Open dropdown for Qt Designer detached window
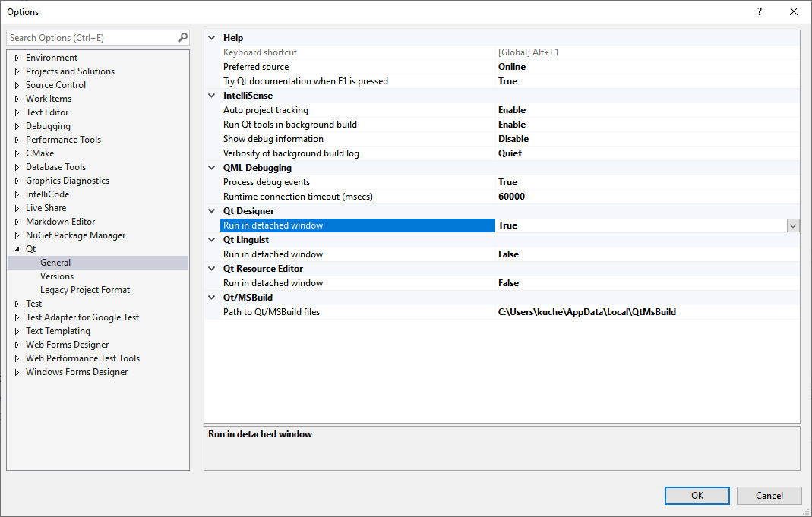The width and height of the screenshot is (812, 517). (x=793, y=225)
